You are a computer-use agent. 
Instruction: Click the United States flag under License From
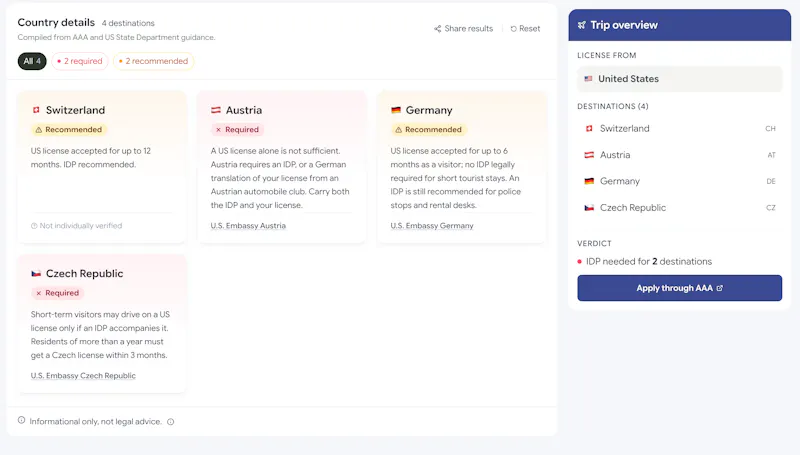pyautogui.click(x=588, y=79)
